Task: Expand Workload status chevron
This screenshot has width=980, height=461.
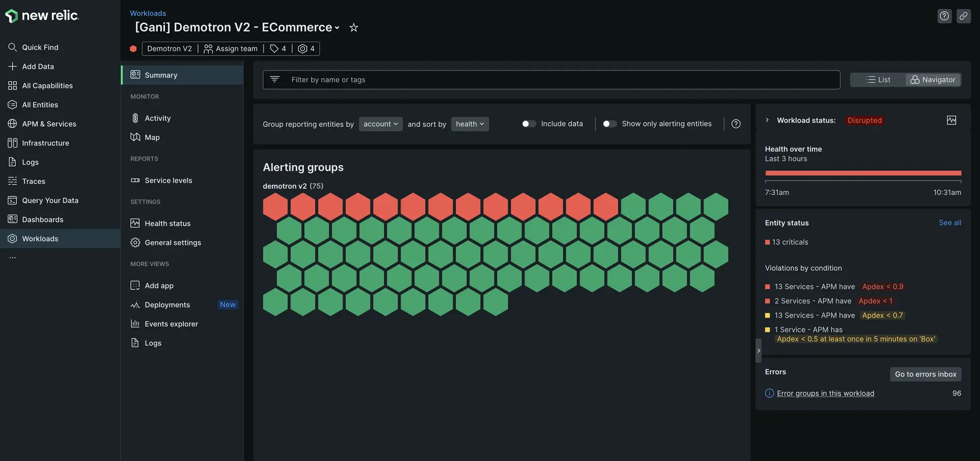Action: [x=767, y=120]
